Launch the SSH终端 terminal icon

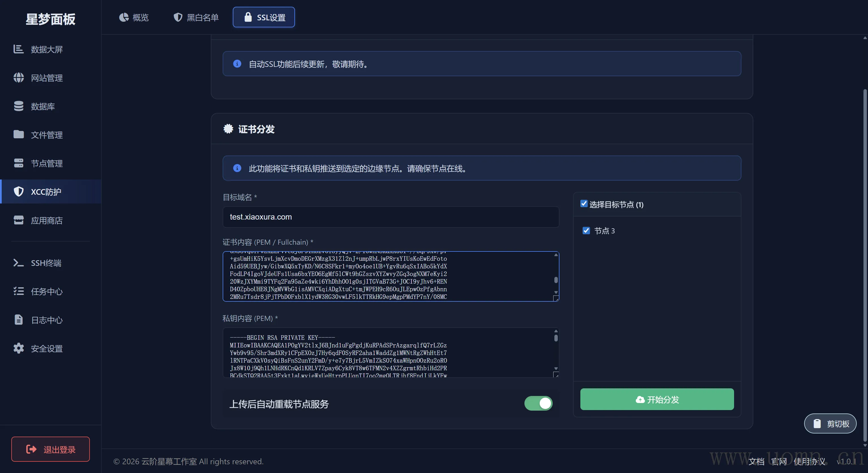pos(18,262)
